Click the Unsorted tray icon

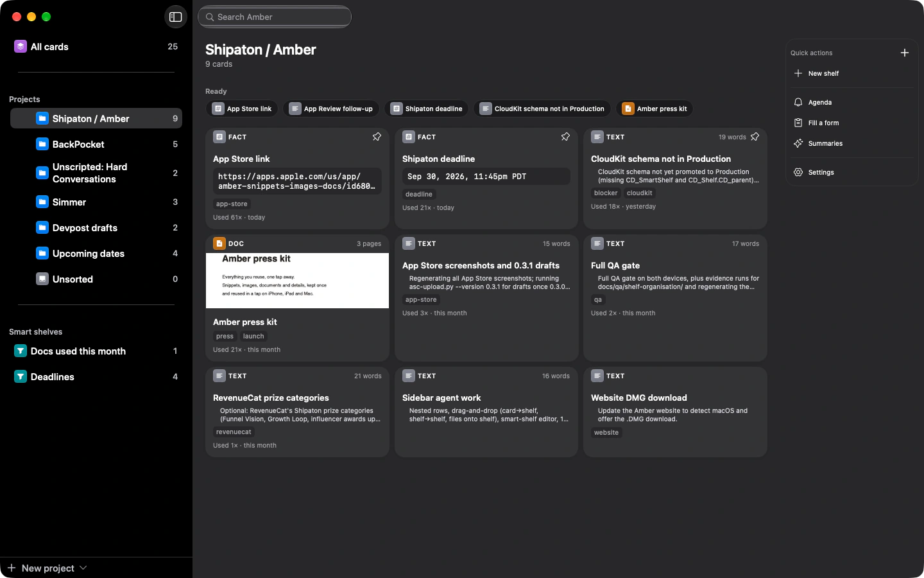point(42,279)
